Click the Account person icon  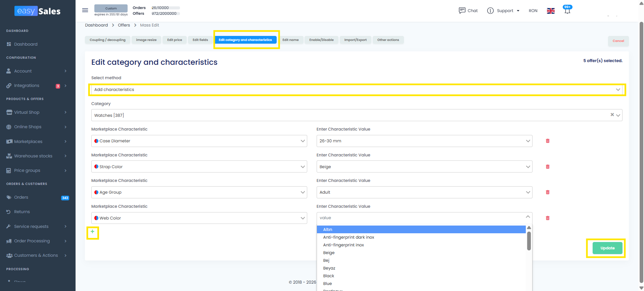tap(9, 71)
